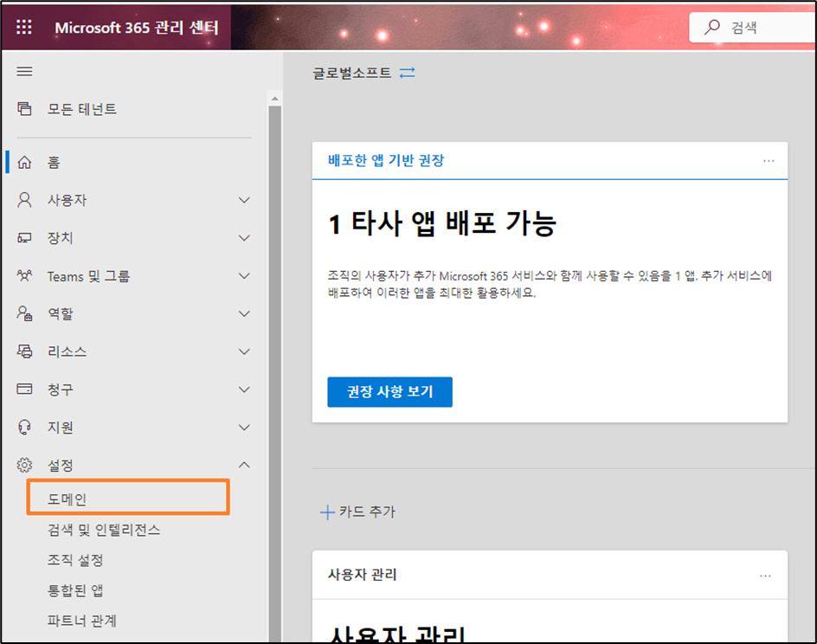Expand the 청구 chevron

click(x=244, y=390)
